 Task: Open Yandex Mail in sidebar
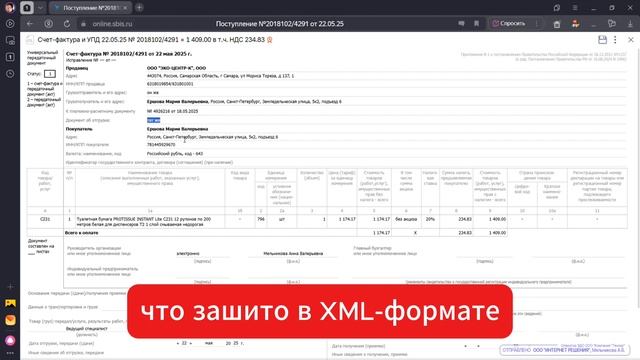point(10,320)
